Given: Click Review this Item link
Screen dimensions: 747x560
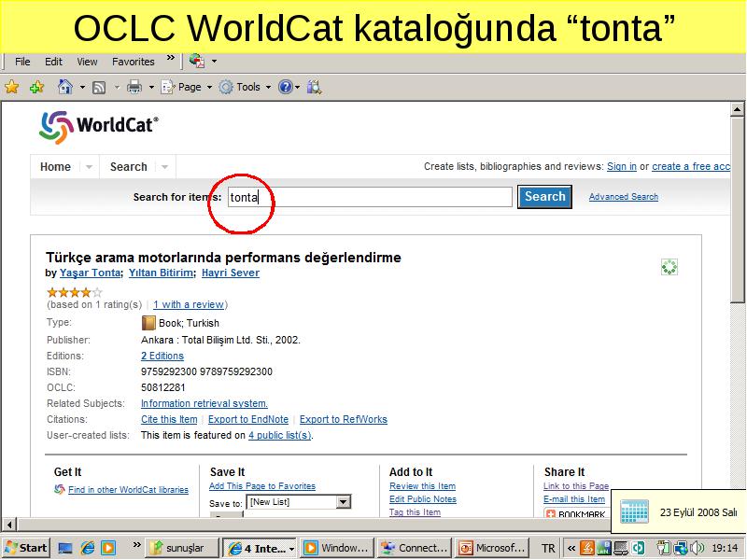Looking at the screenshot, I should click(x=422, y=486).
